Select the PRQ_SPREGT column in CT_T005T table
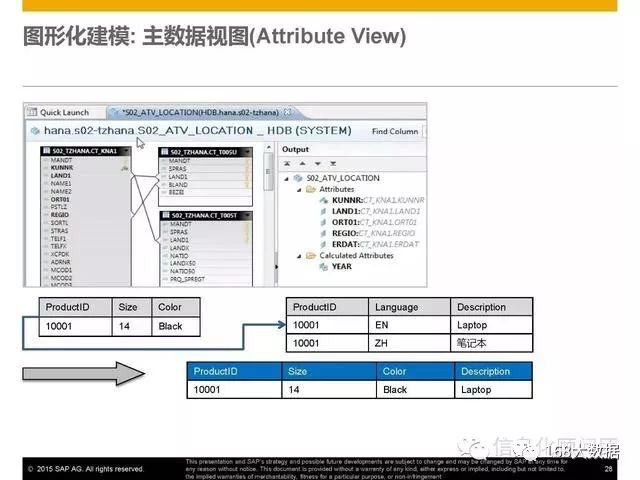This screenshot has height=480, width=640. (x=187, y=279)
